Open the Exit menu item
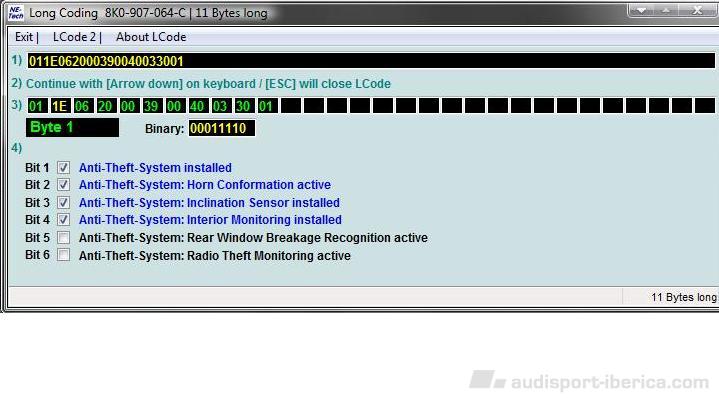The image size is (719, 402). pyautogui.click(x=24, y=37)
